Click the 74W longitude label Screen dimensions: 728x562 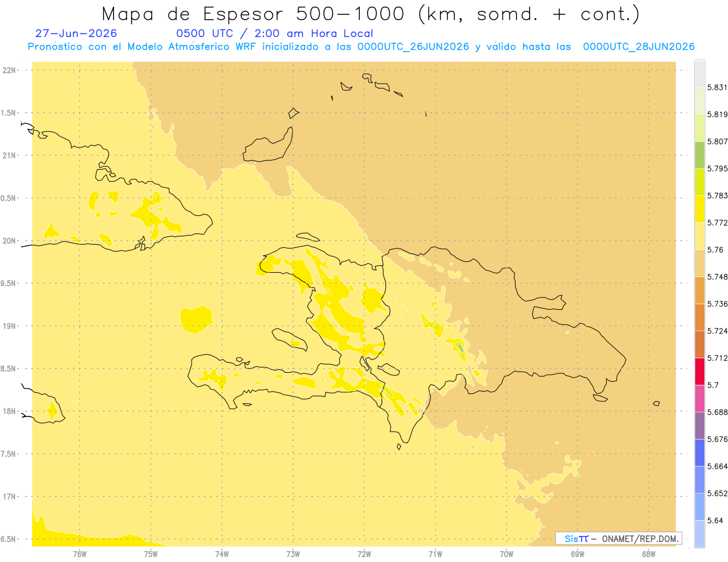222,555
